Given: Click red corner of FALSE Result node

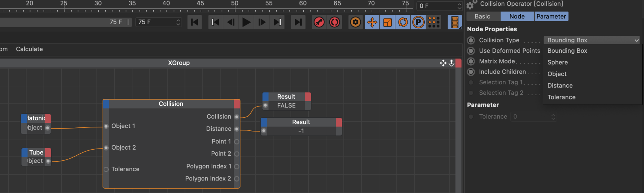Looking at the screenshot, I should coord(308,97).
